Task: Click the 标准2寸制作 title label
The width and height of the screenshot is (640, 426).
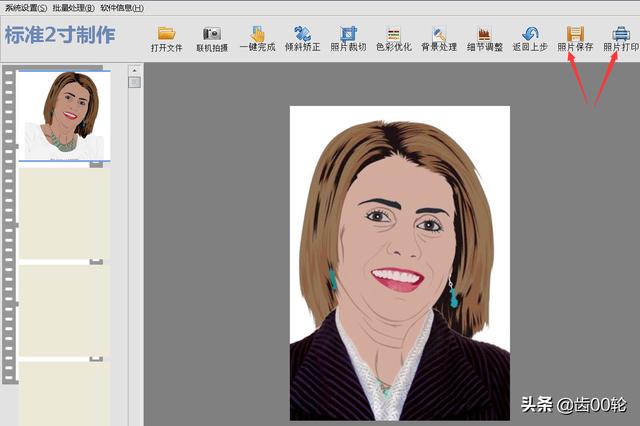Action: (x=60, y=36)
